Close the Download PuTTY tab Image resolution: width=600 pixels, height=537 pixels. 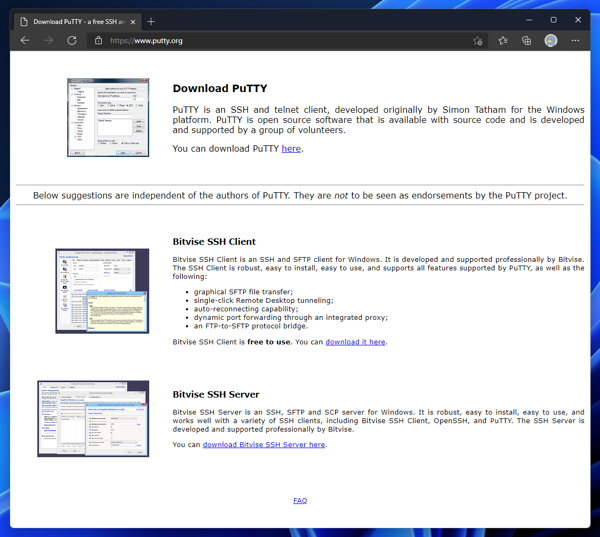click(133, 22)
